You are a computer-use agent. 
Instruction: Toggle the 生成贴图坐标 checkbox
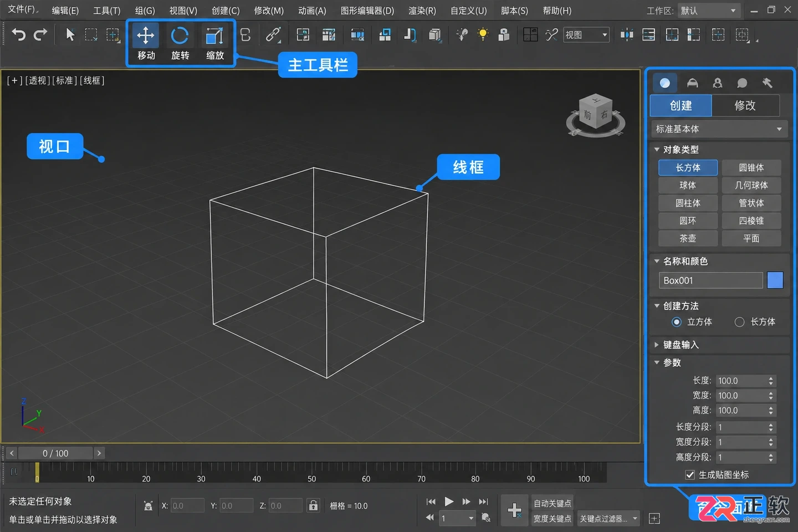coord(690,474)
